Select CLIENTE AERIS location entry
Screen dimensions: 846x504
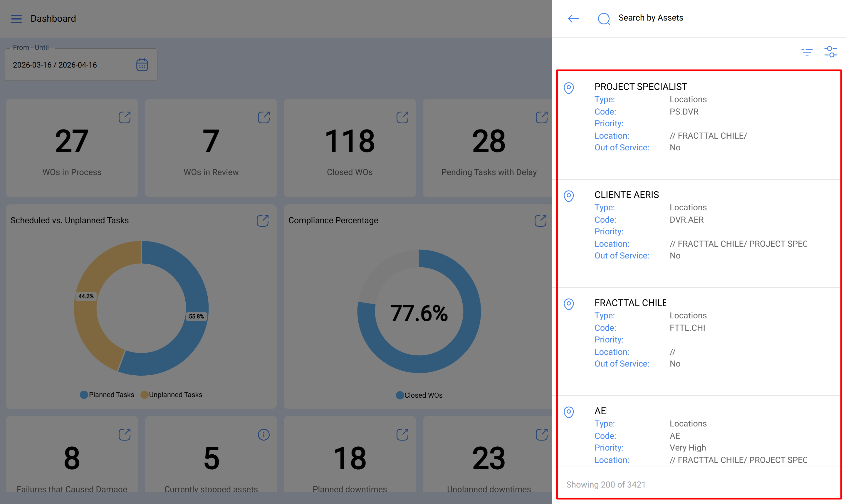(627, 195)
